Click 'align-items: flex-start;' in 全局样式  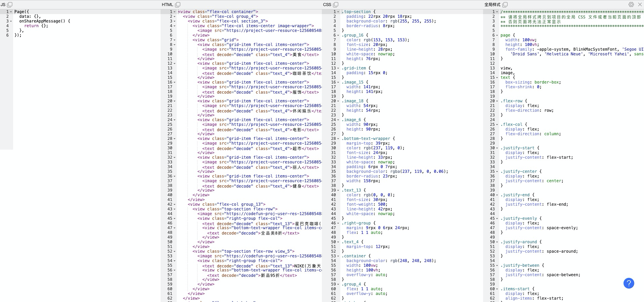pos(534,298)
